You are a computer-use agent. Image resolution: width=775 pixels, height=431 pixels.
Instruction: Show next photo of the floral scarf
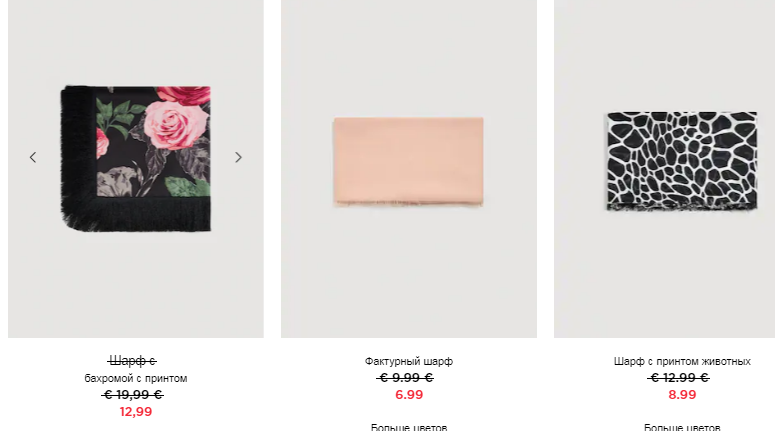click(238, 157)
